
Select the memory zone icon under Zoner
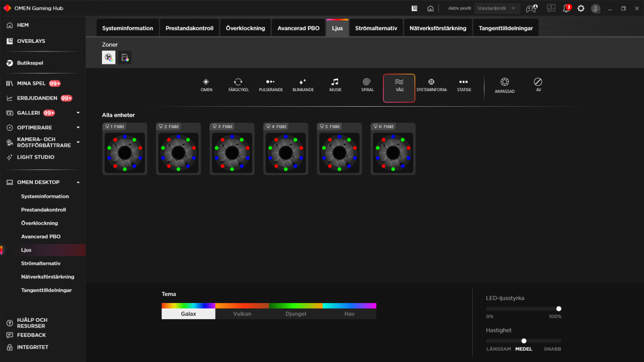[x=125, y=57]
